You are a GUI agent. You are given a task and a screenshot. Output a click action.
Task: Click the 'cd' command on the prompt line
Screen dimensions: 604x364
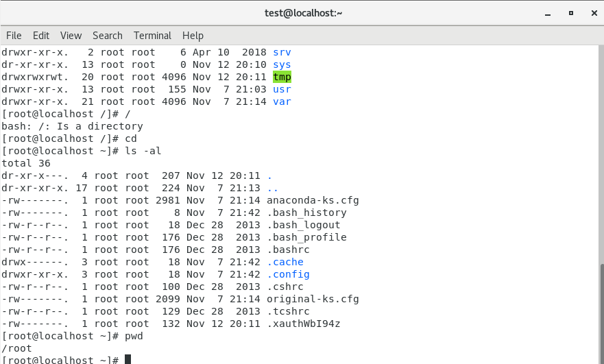(131, 138)
